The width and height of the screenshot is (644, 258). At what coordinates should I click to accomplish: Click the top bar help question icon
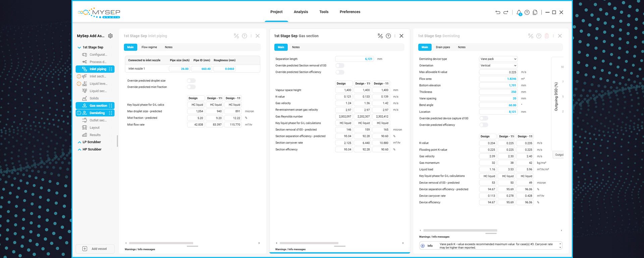[x=527, y=12]
